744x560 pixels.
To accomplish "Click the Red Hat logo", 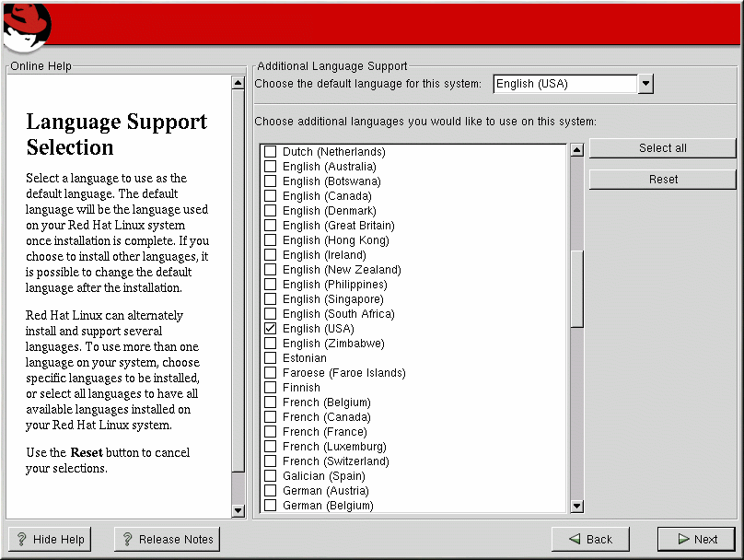I will pyautogui.click(x=27, y=27).
